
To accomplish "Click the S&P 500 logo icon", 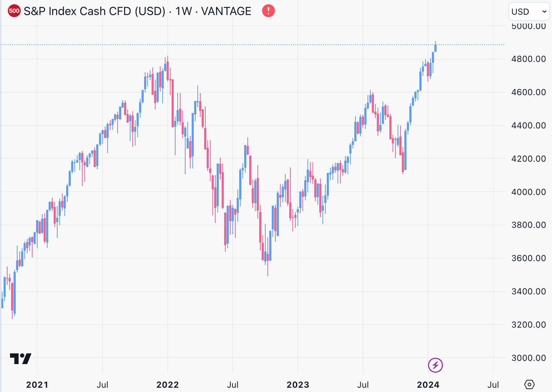I will [14, 11].
